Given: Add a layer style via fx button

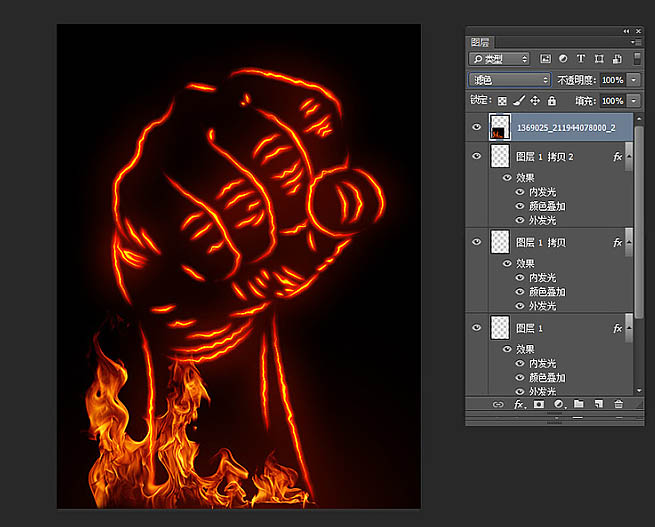Looking at the screenshot, I should point(519,404).
